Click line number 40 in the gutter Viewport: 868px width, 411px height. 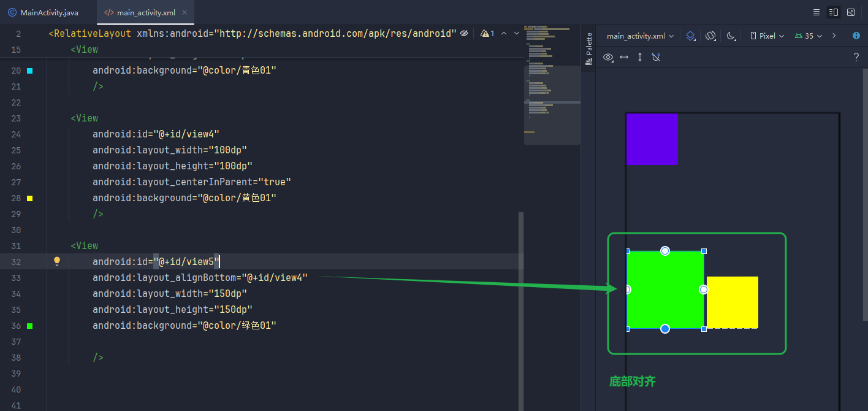16,390
